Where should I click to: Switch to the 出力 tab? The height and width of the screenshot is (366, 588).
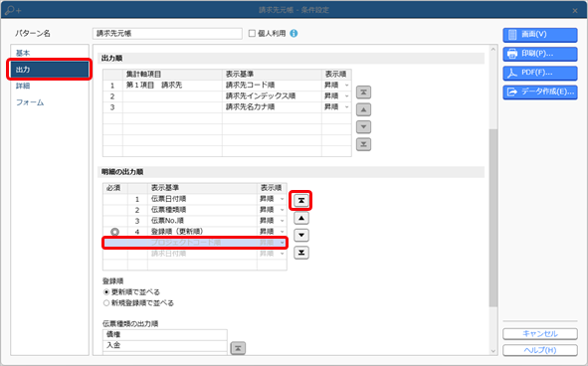point(49,70)
